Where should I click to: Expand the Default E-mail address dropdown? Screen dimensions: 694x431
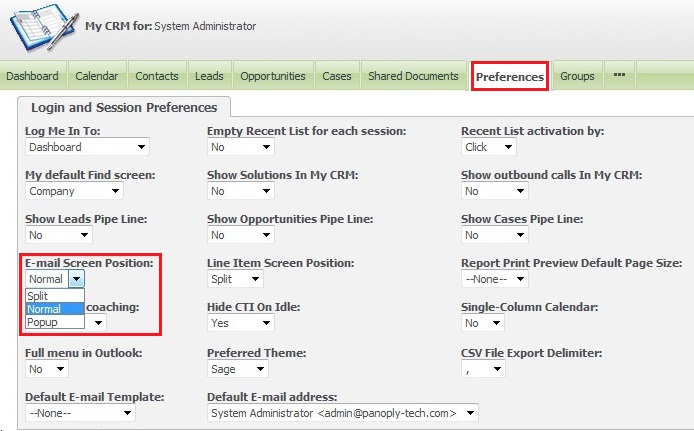click(x=343, y=412)
